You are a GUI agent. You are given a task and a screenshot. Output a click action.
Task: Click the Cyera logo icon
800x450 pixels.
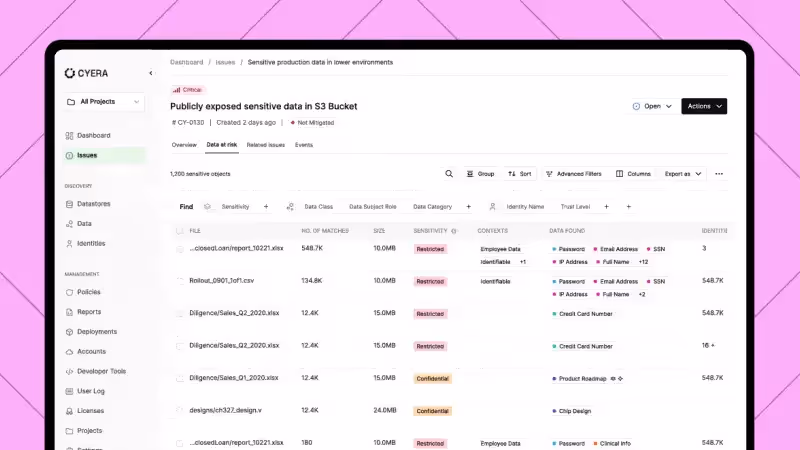click(x=69, y=73)
